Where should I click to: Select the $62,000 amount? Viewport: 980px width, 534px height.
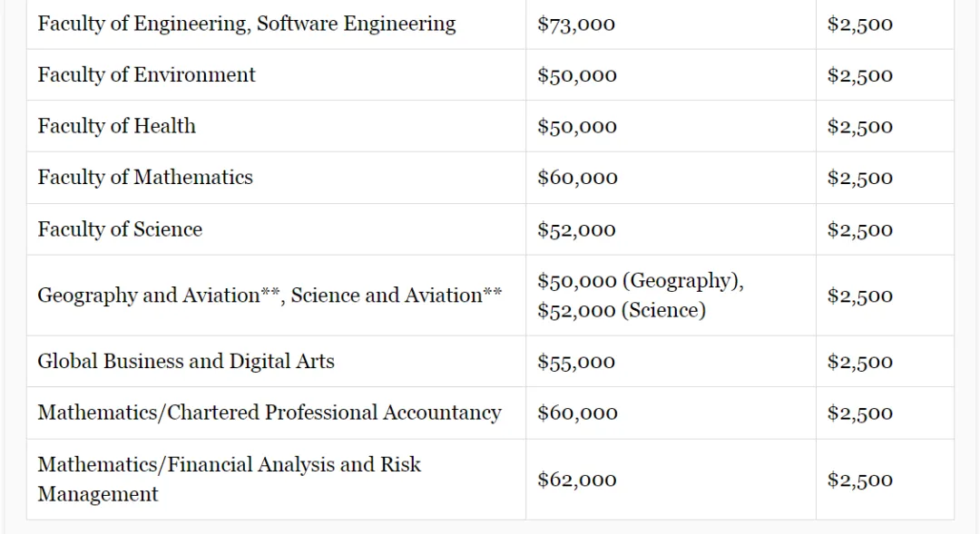576,480
